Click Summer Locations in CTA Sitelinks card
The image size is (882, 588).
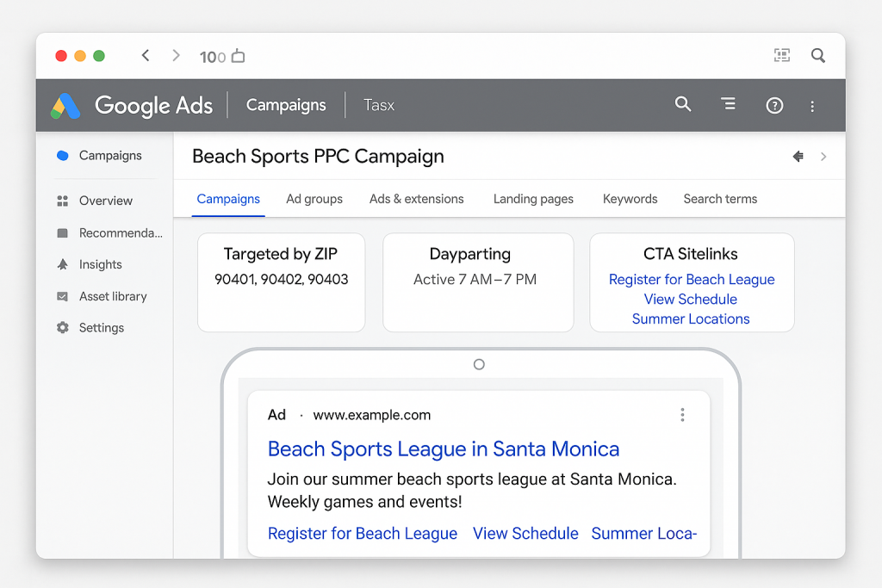(691, 319)
